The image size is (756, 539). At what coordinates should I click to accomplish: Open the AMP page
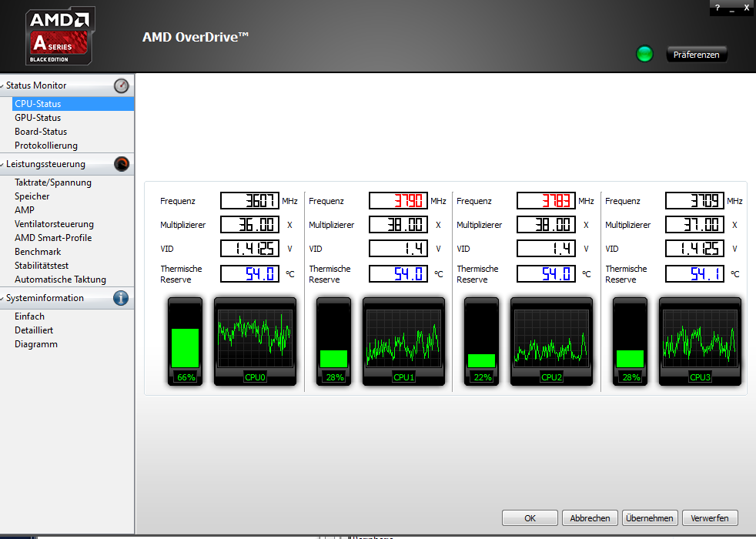25,210
